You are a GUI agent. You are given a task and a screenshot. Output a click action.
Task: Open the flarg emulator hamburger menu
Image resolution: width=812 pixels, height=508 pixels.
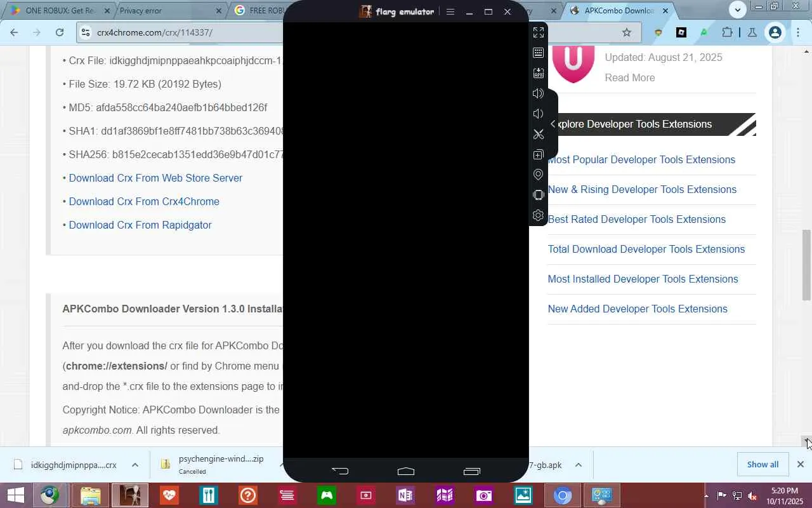(x=450, y=11)
